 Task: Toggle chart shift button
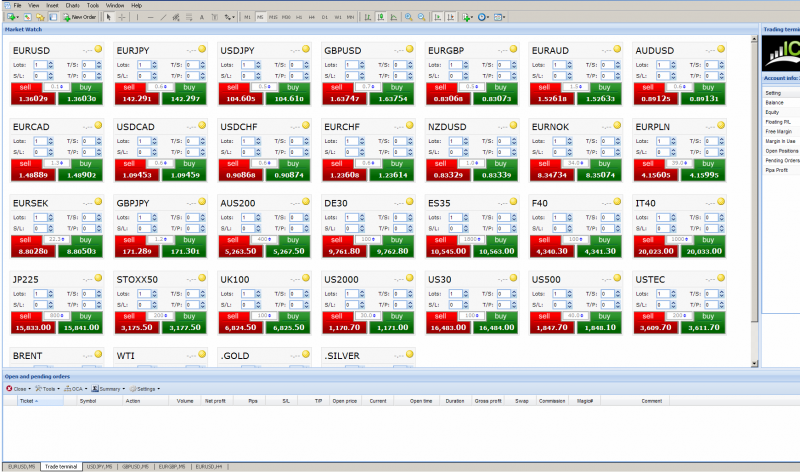coord(451,17)
